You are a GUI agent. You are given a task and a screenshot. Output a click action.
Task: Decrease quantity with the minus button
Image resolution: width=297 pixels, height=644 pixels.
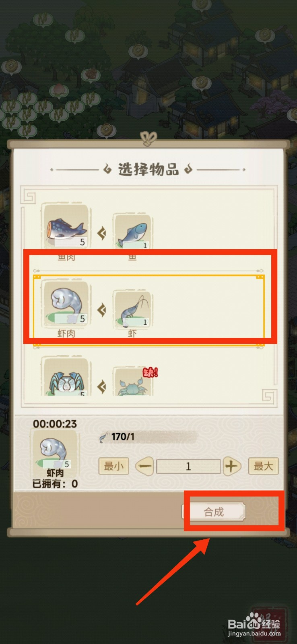click(x=144, y=466)
